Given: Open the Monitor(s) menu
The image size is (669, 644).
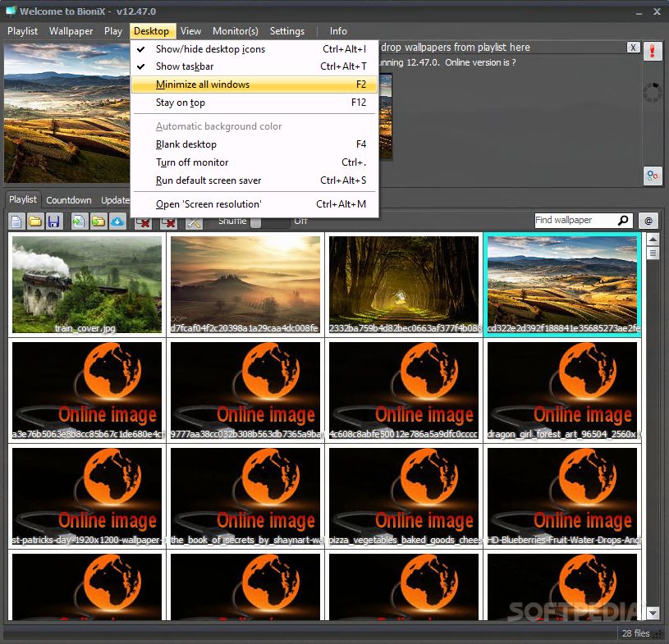Looking at the screenshot, I should [235, 31].
